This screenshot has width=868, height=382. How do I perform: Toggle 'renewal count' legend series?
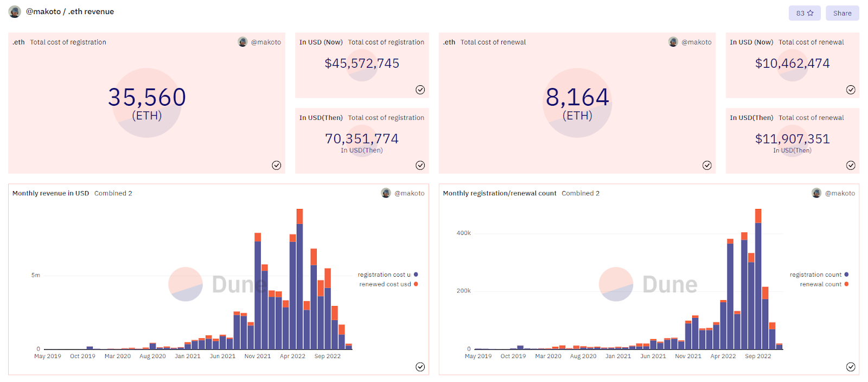[x=824, y=284]
